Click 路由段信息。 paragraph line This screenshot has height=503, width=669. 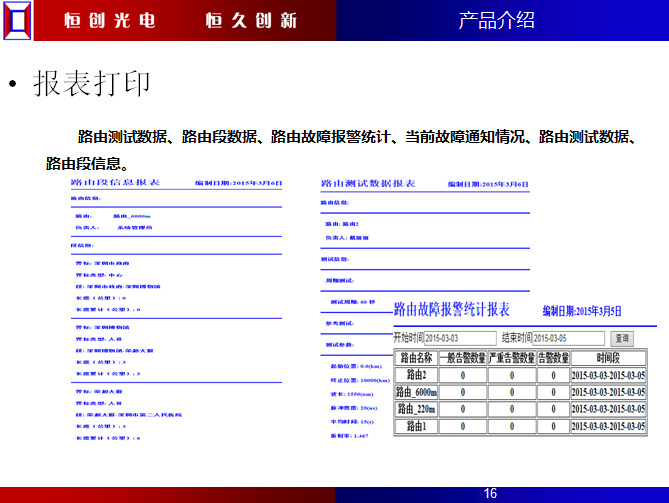tap(87, 164)
